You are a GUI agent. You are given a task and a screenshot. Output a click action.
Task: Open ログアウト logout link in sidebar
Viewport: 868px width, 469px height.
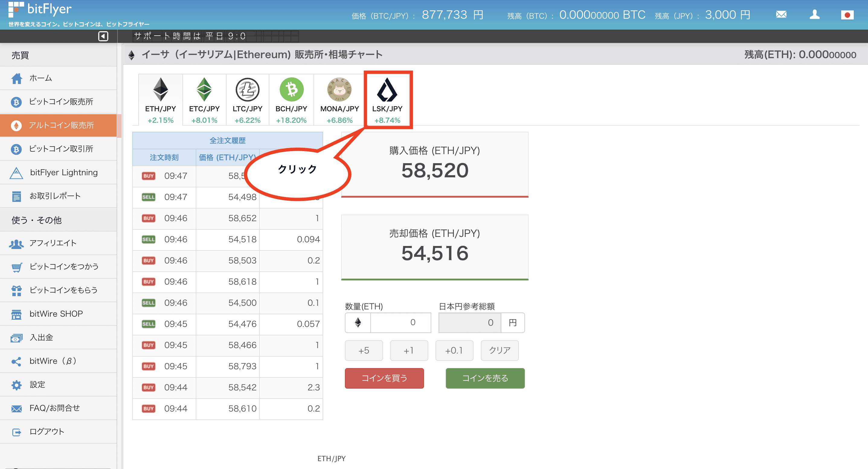click(x=47, y=432)
